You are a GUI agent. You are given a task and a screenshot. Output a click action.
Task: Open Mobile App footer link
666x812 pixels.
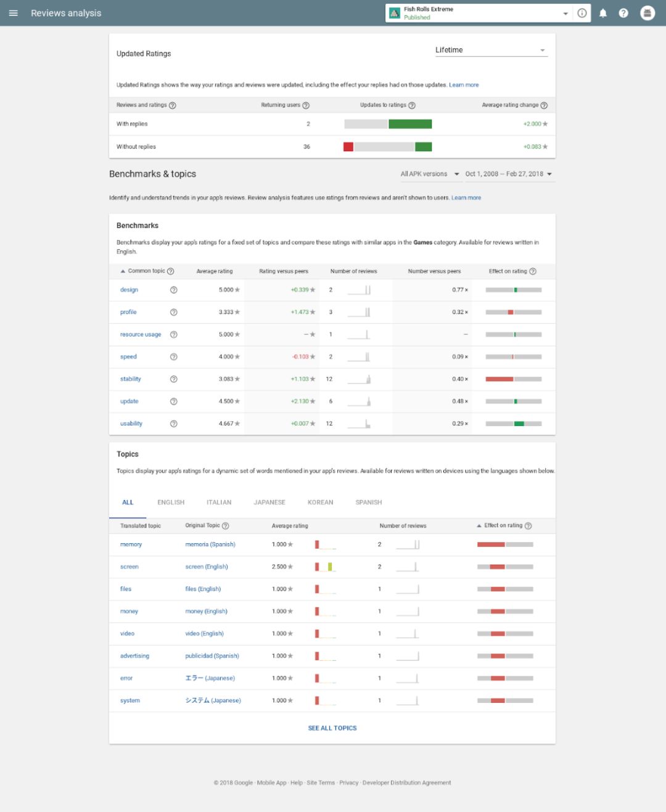[x=271, y=783]
